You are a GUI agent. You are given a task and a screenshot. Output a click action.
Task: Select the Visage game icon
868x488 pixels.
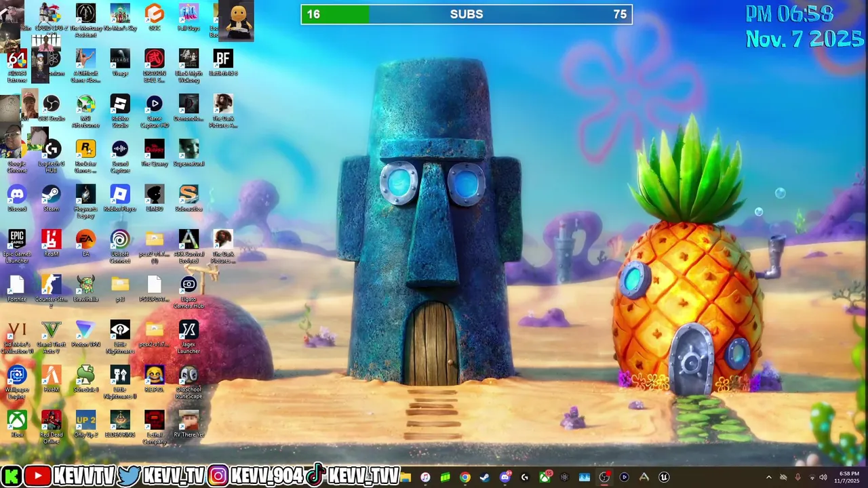point(120,62)
